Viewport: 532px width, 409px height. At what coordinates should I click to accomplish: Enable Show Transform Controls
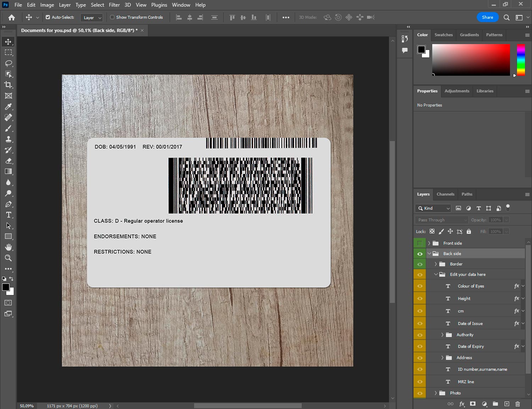[112, 17]
